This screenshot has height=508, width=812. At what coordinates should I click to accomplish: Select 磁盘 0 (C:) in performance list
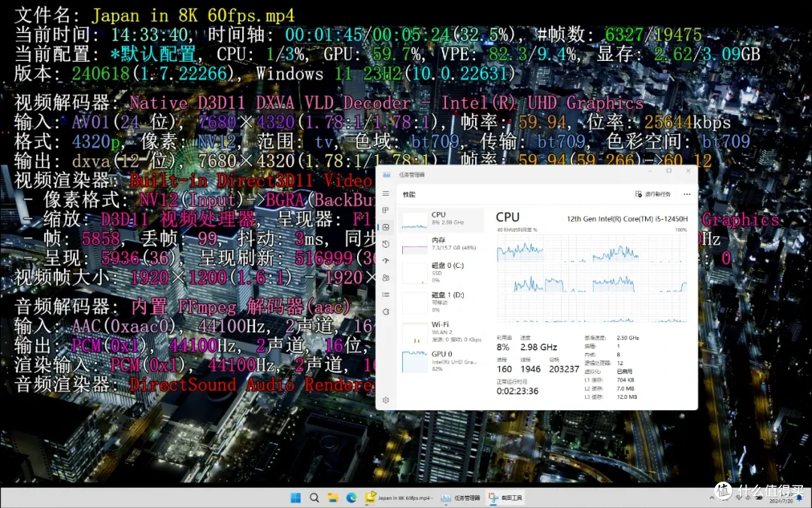click(442, 272)
